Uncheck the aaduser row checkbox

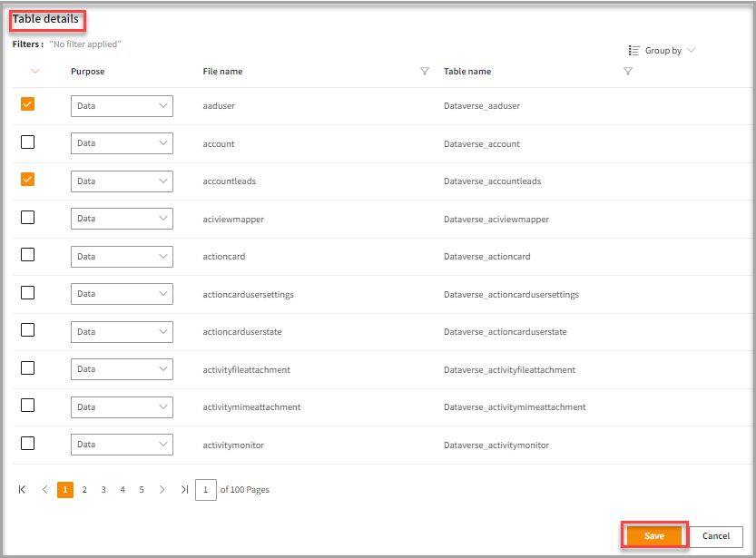(28, 105)
